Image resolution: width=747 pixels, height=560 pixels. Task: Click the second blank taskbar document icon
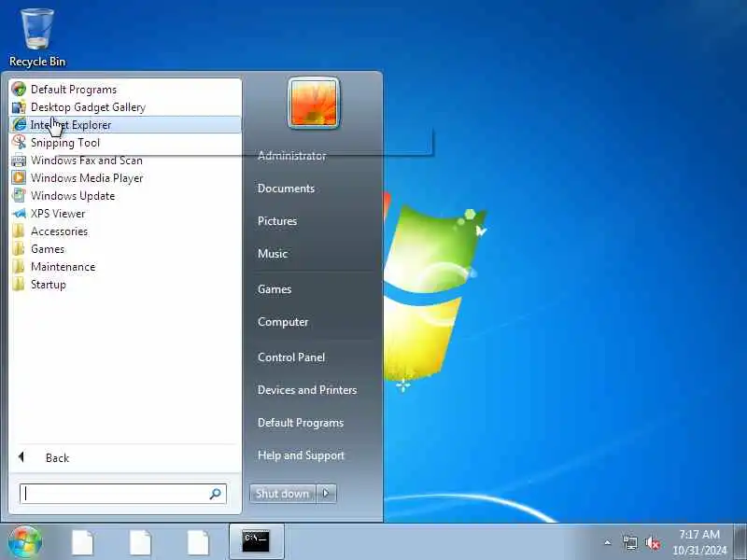(140, 542)
